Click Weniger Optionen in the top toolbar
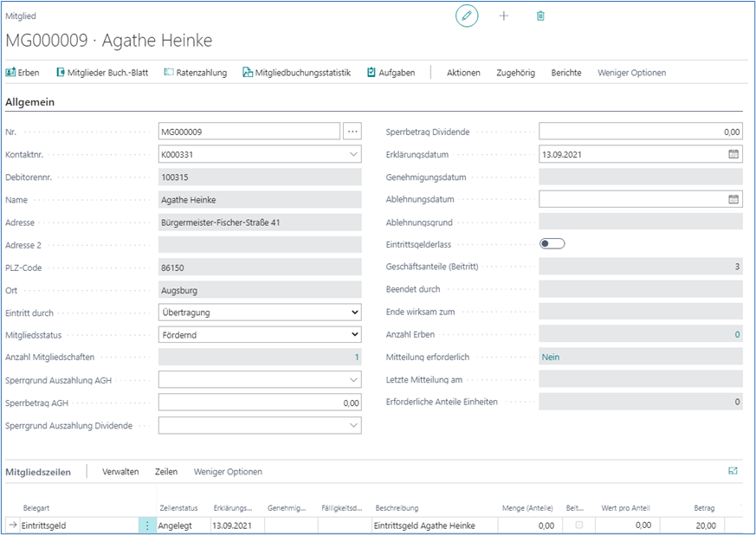Viewport: 756px width, 535px height. click(x=631, y=73)
